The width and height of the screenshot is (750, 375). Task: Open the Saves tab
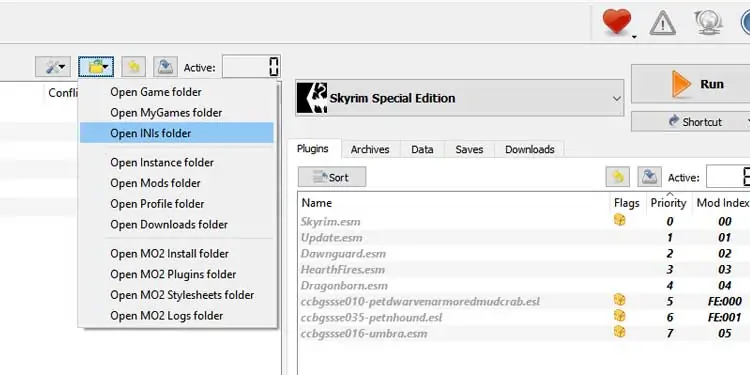click(x=469, y=150)
